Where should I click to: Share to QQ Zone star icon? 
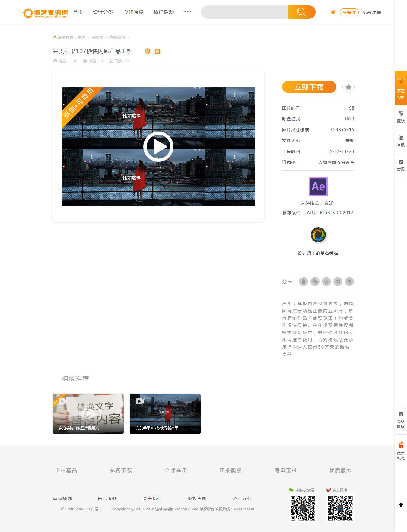326,282
